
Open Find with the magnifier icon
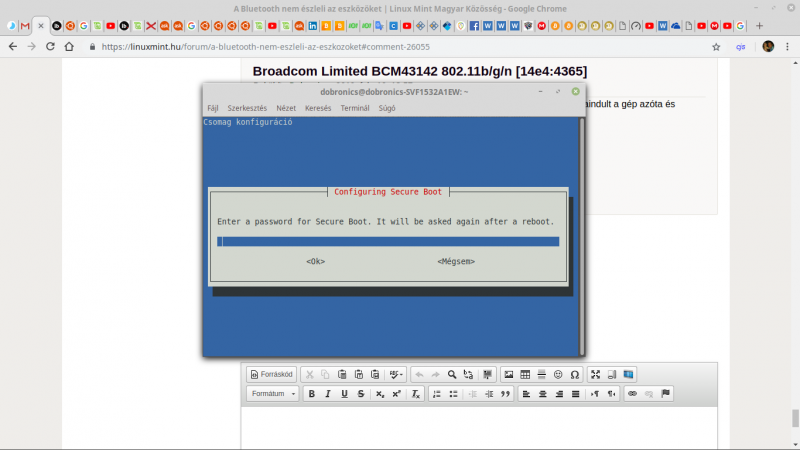click(452, 374)
